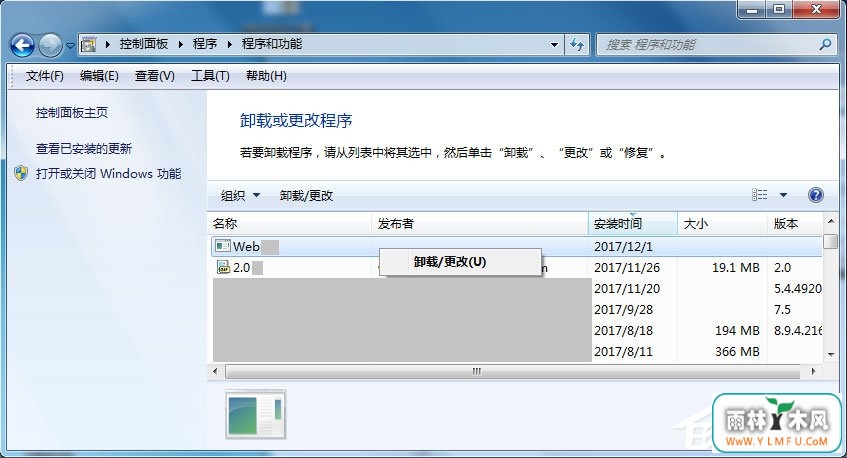Select 控制面板 in the address breadcrumb
This screenshot has width=847, height=458.
pos(144,44)
